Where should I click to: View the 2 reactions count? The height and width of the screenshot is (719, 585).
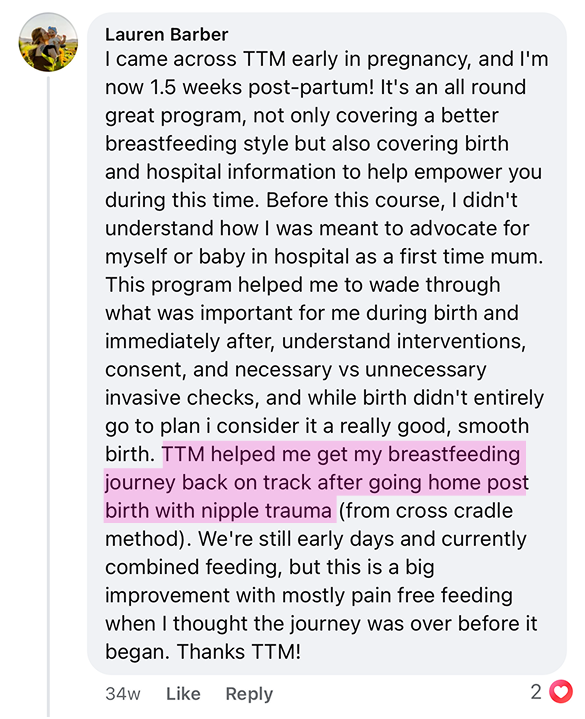(x=536, y=692)
